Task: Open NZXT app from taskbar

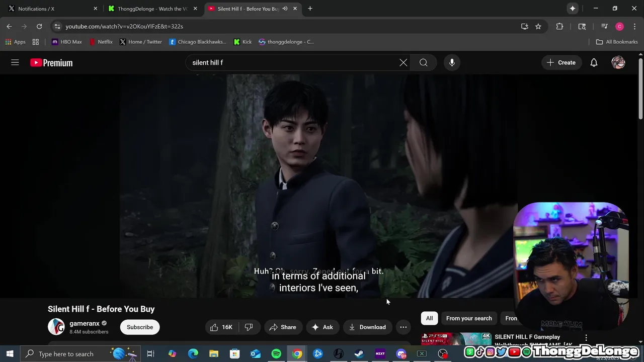Action: coord(380,354)
